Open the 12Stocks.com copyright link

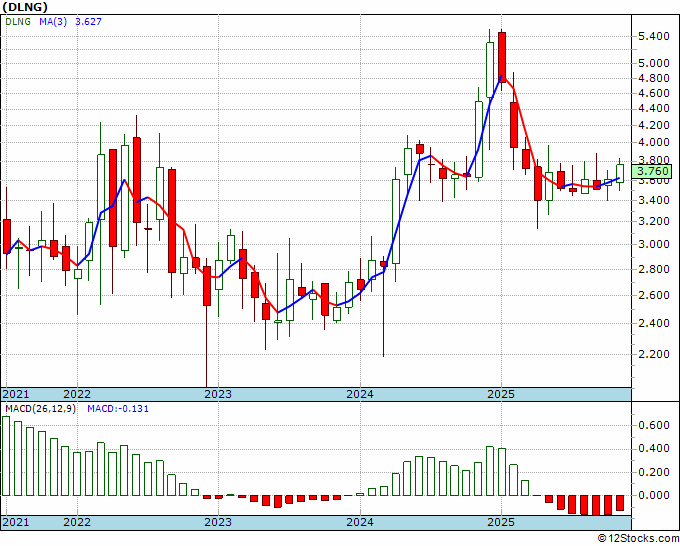pyautogui.click(x=638, y=539)
